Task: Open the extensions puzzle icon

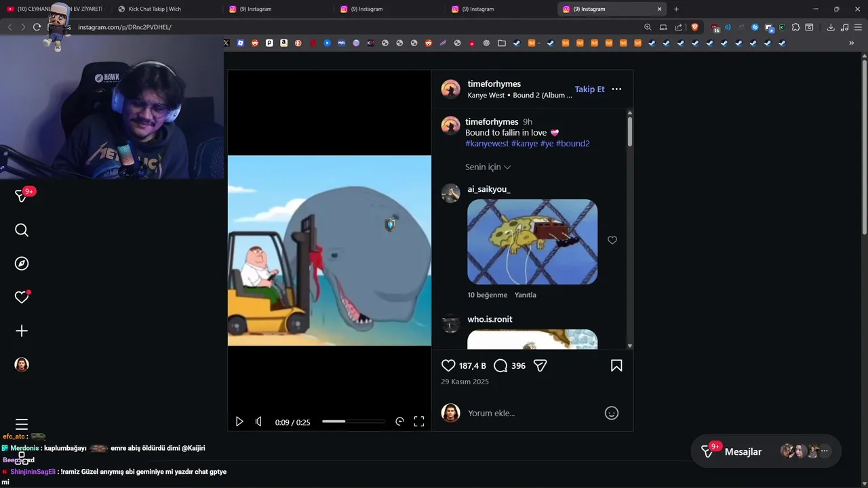Action: point(795,27)
